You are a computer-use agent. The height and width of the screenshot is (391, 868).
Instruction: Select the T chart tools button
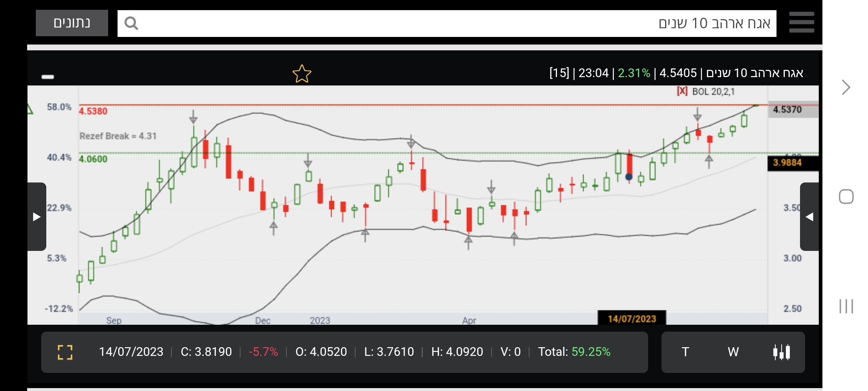[x=685, y=352]
